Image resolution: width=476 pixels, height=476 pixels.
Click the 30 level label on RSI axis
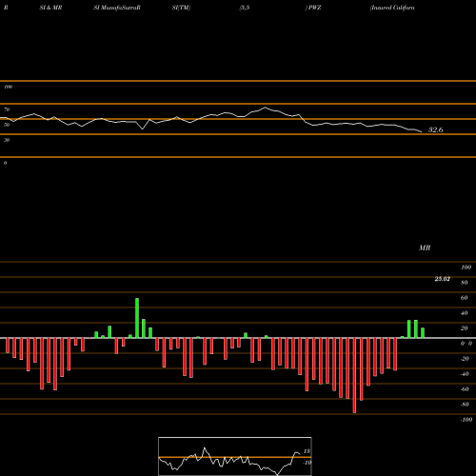(x=7, y=140)
